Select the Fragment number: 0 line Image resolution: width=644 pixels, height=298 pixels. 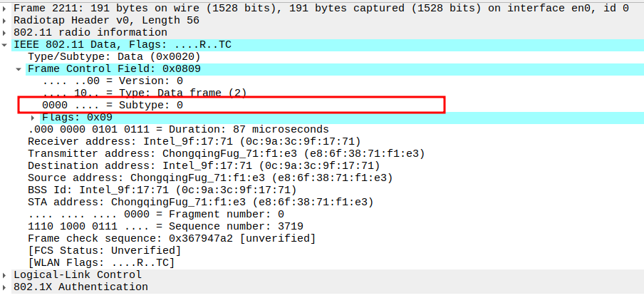click(156, 215)
